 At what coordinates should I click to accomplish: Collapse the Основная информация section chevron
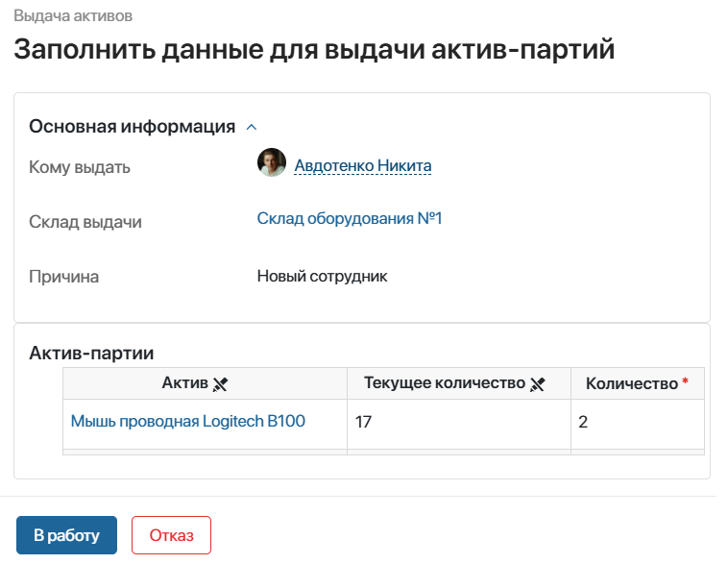(x=252, y=127)
